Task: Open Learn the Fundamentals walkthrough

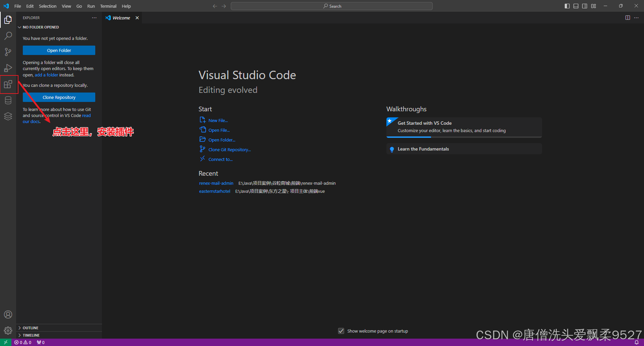Action: tap(464, 149)
